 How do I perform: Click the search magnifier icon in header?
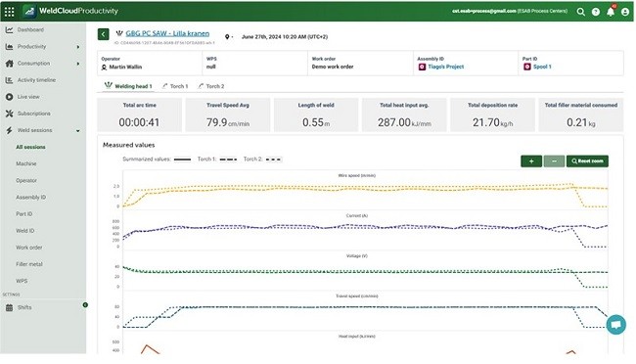point(581,12)
